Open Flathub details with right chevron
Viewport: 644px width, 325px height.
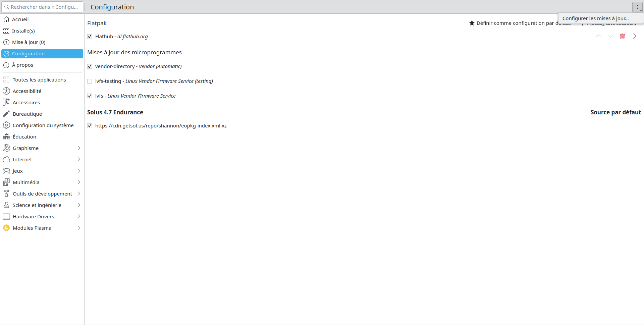coord(634,36)
